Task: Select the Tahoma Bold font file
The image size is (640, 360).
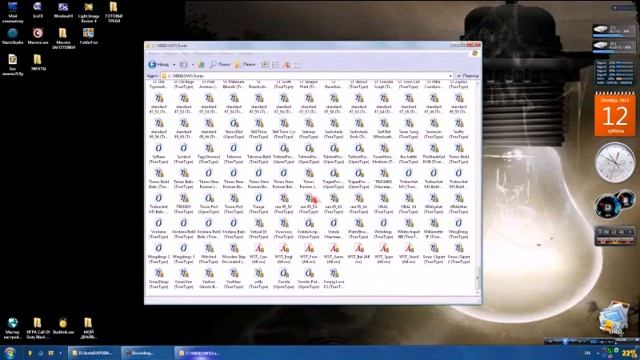Action: pos(259,153)
